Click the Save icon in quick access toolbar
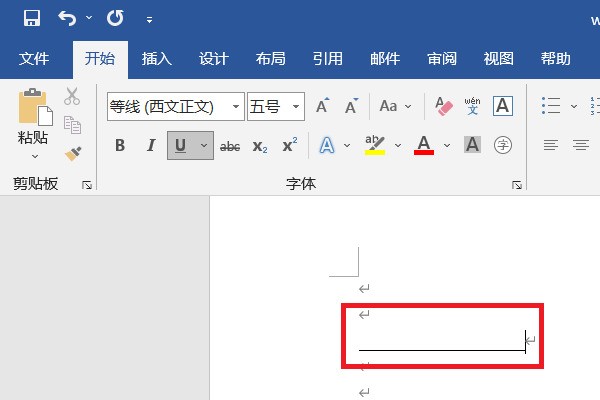This screenshot has height=400, width=600. (x=32, y=18)
